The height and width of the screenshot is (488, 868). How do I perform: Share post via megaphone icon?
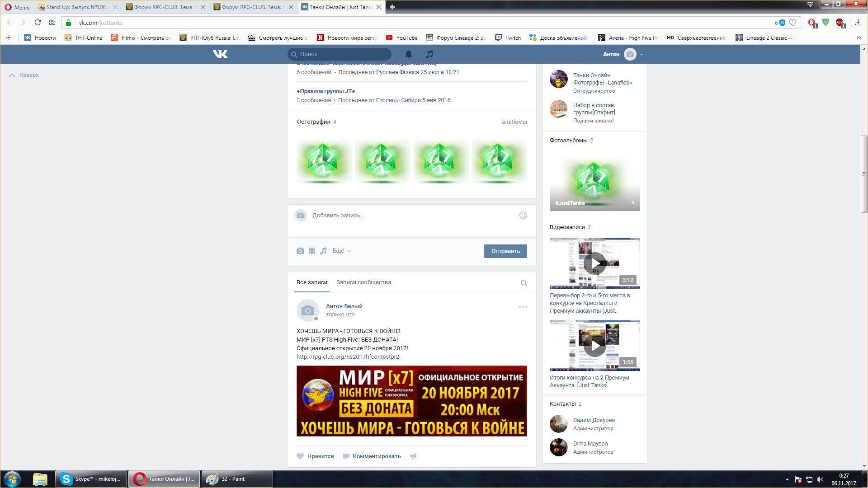pyautogui.click(x=413, y=456)
